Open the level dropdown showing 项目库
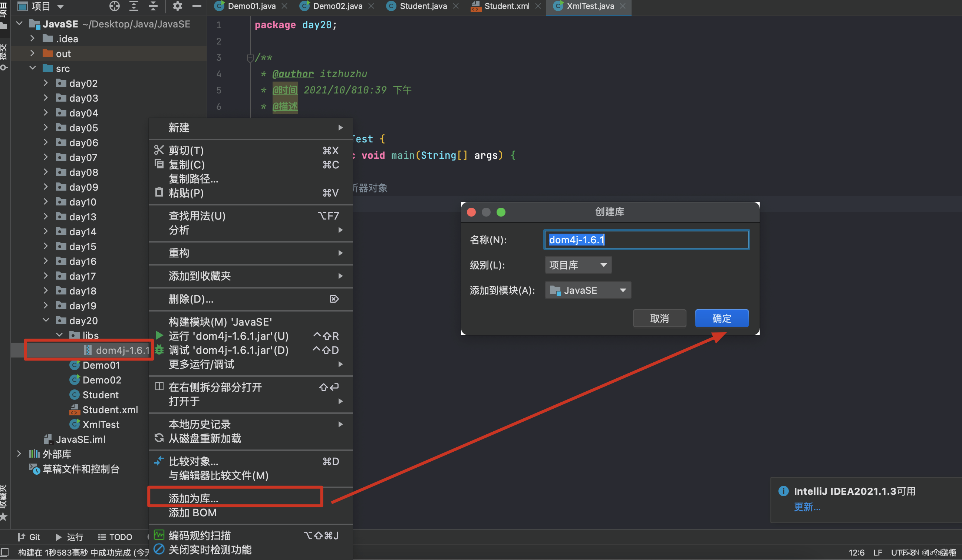This screenshot has width=962, height=560. (577, 265)
